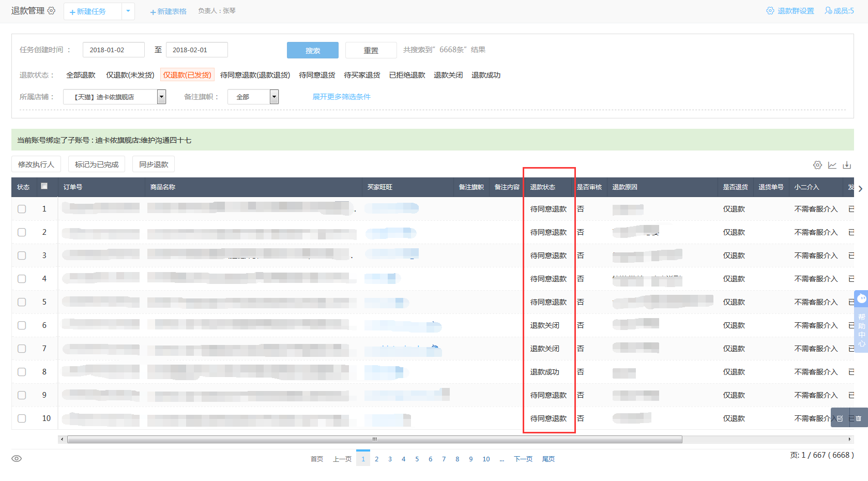Open table column settings gear above the table
868x481 pixels.
[x=817, y=165]
